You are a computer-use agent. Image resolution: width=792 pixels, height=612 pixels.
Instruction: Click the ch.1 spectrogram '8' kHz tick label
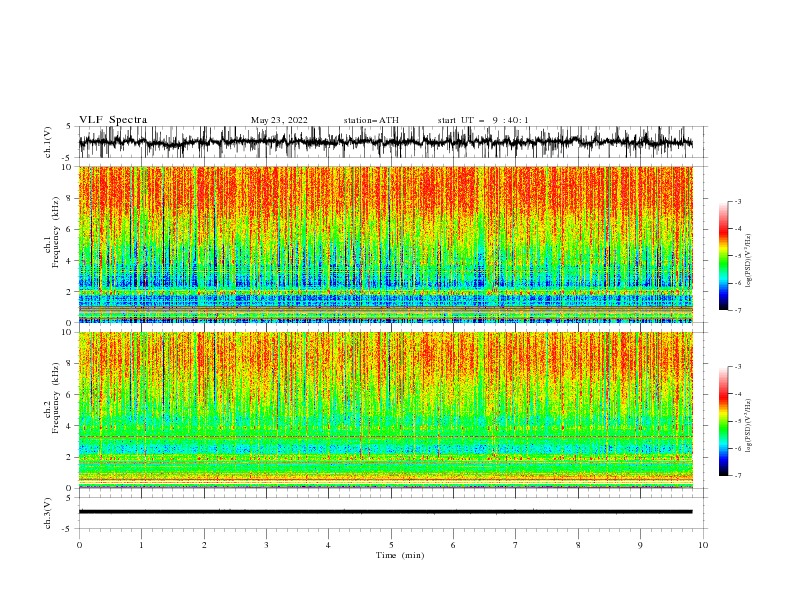[69, 198]
